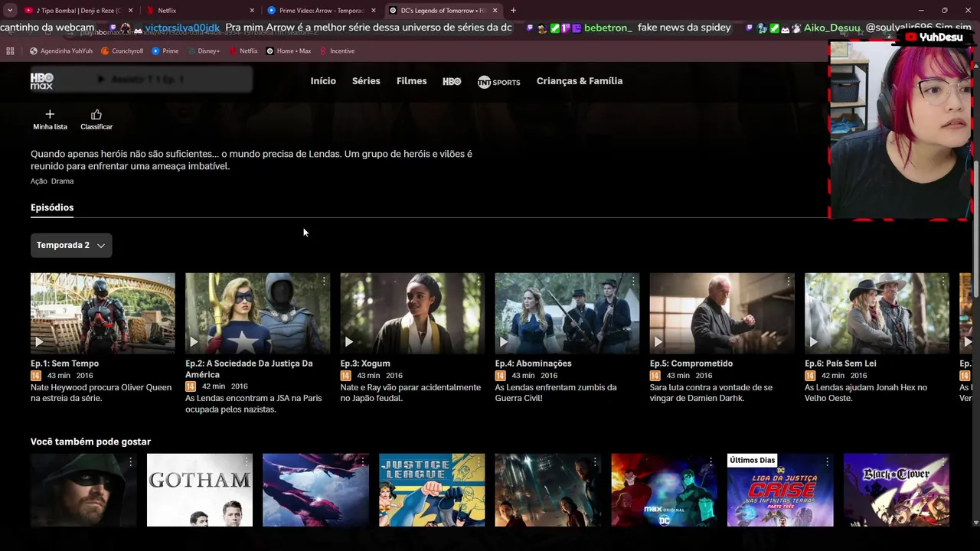Close the DC's Legends of Tomorrow tab
The image size is (980, 551).
click(495, 11)
